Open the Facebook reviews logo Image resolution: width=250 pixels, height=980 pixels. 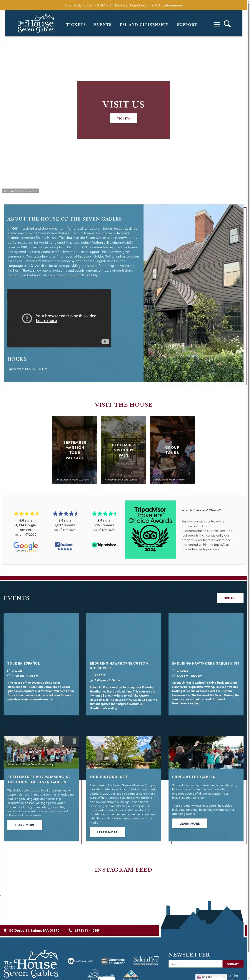[64, 546]
